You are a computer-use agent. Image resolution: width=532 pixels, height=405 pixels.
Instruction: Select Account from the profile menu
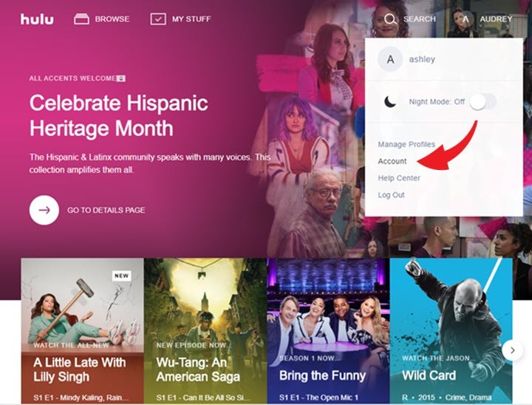click(x=392, y=161)
